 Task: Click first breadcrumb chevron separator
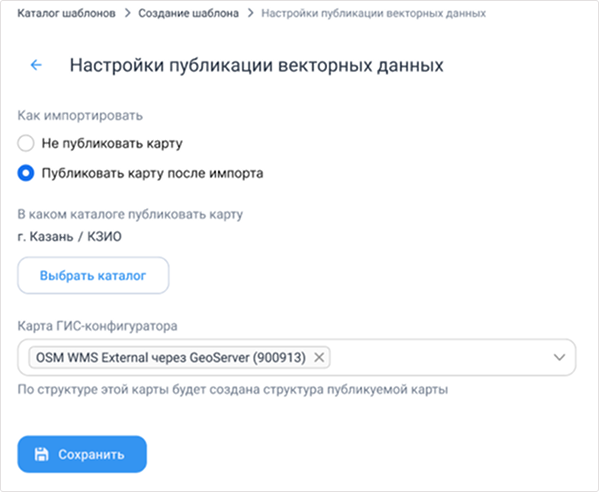coord(128,13)
